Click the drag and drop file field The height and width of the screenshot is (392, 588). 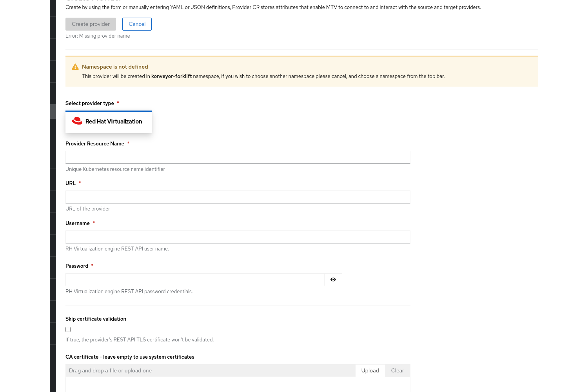[210, 370]
